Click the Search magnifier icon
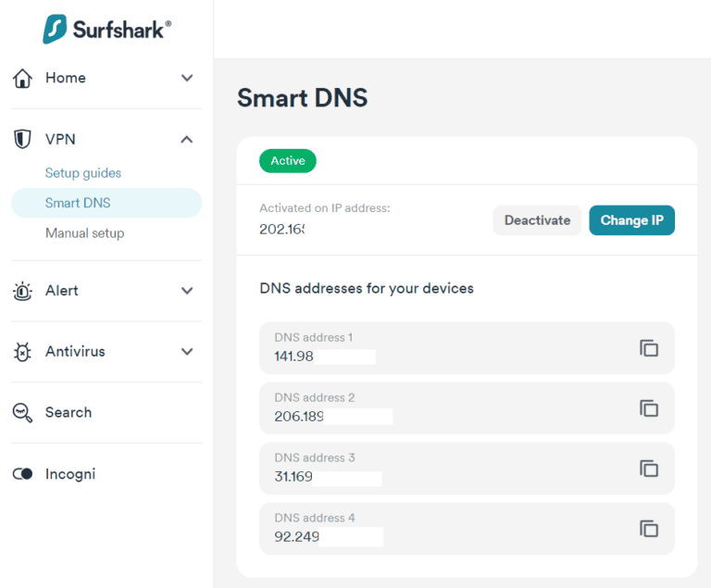This screenshot has height=588, width=711. (23, 413)
